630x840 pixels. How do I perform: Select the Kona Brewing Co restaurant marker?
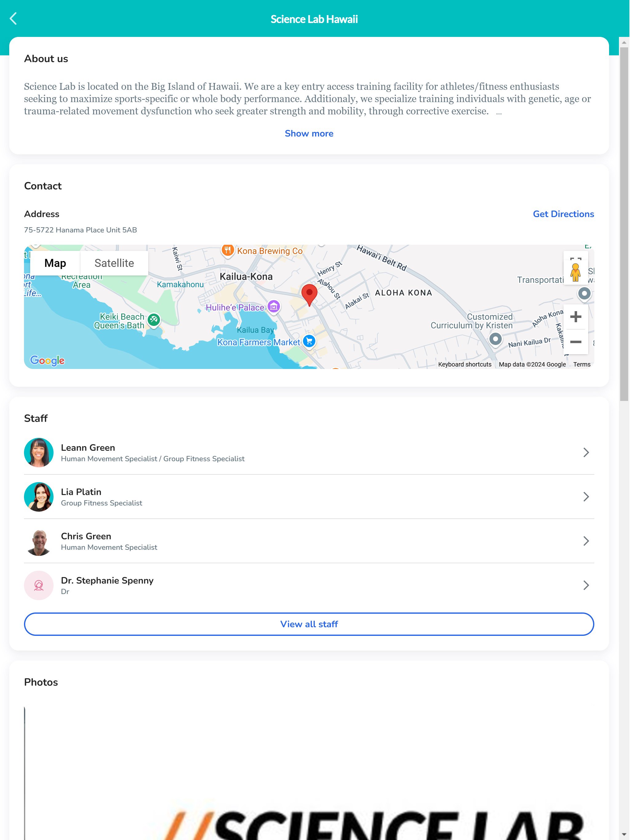227,251
